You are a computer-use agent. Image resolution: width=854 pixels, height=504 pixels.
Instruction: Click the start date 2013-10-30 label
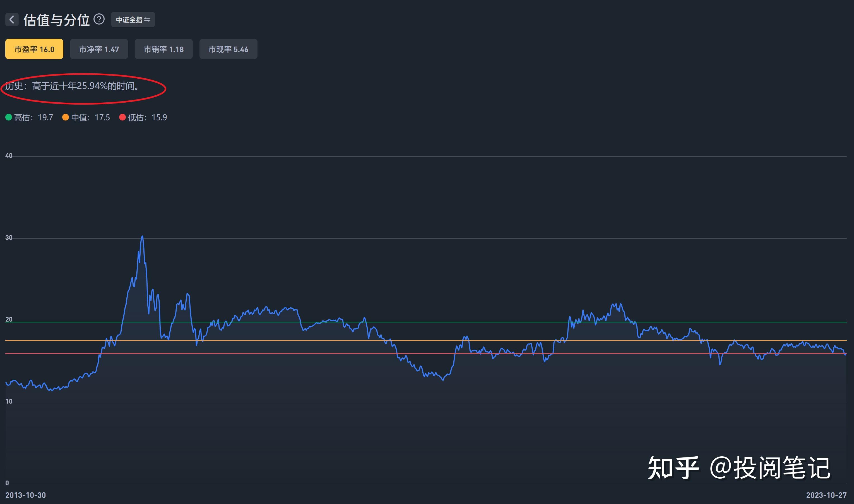point(25,495)
